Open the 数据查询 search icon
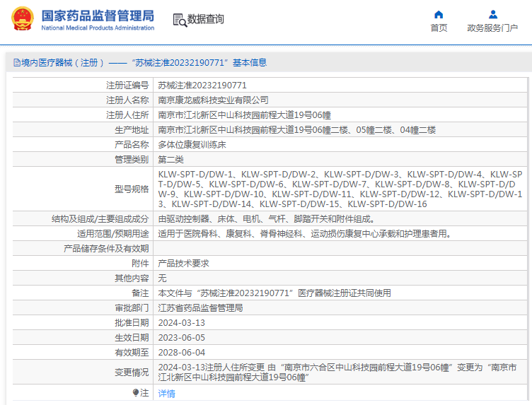532x405 pixels. point(180,20)
